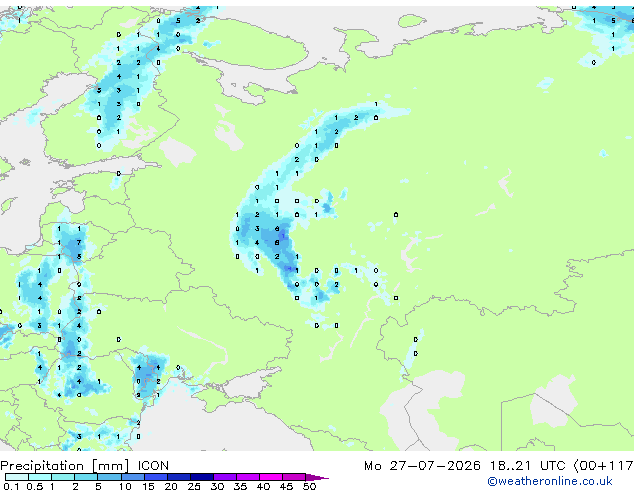Click the legend label "25"

[x=194, y=486]
